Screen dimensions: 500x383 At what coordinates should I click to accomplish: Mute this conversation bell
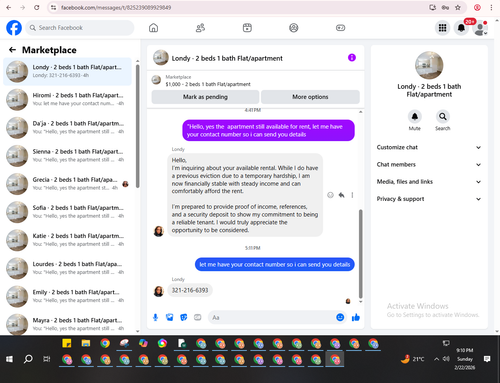click(x=415, y=116)
